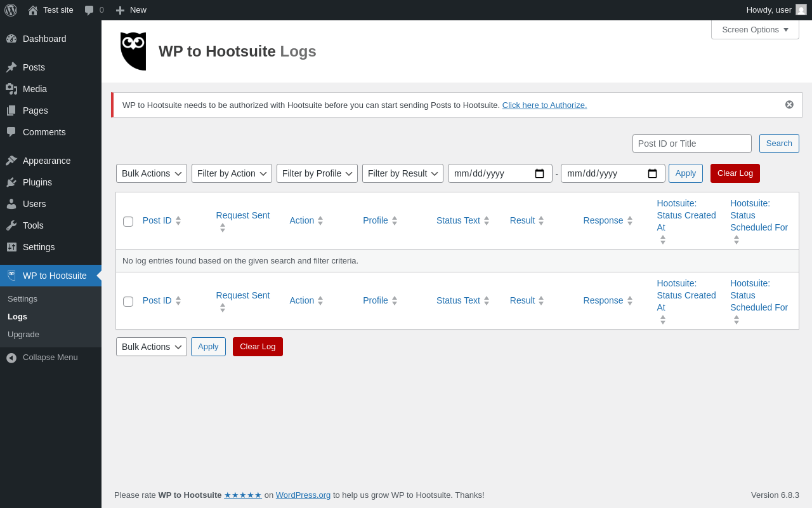Open WP to Hootsuite Settings submenu
The width and height of the screenshot is (812, 508).
pyautogui.click(x=22, y=298)
